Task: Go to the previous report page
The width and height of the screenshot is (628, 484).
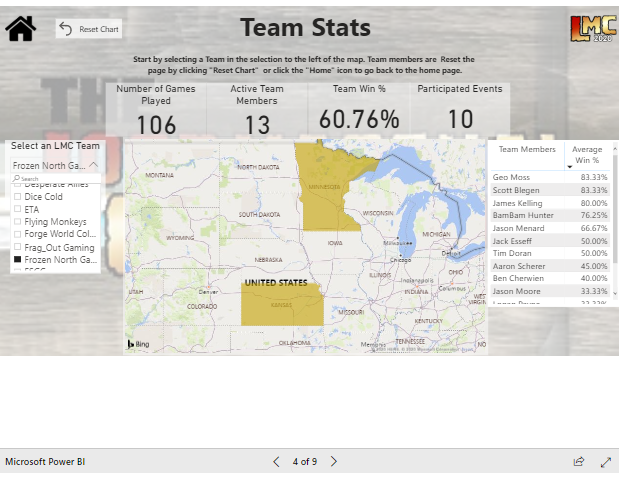Action: pos(277,462)
